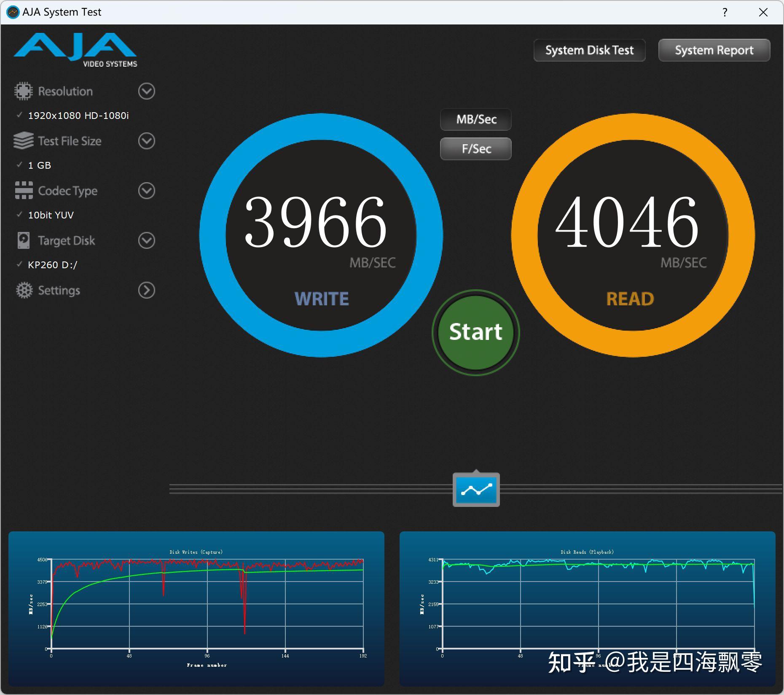This screenshot has width=784, height=695.
Task: Open Settings via the gear icon
Action: click(x=23, y=290)
